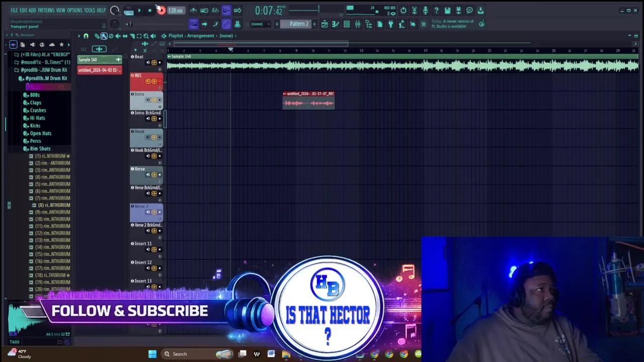This screenshot has width=644, height=362.
Task: Select the Sample 140 clip in picker
Action: click(100, 60)
